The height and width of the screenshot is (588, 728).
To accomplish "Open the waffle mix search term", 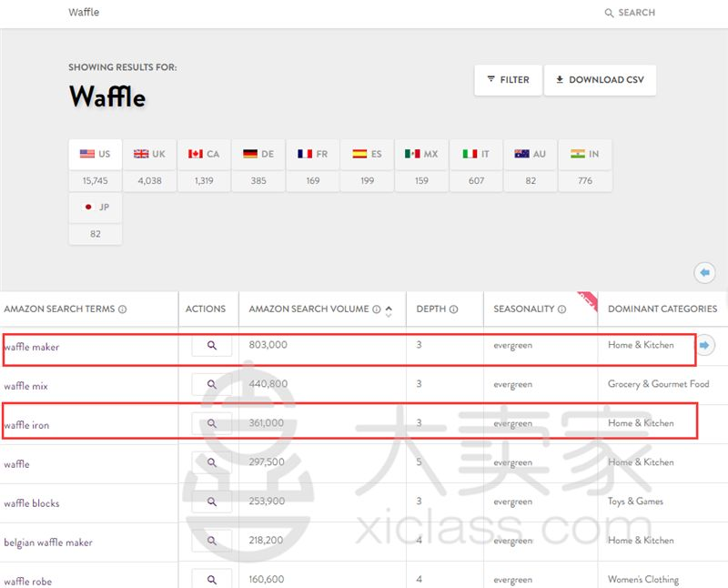I will click(x=26, y=386).
